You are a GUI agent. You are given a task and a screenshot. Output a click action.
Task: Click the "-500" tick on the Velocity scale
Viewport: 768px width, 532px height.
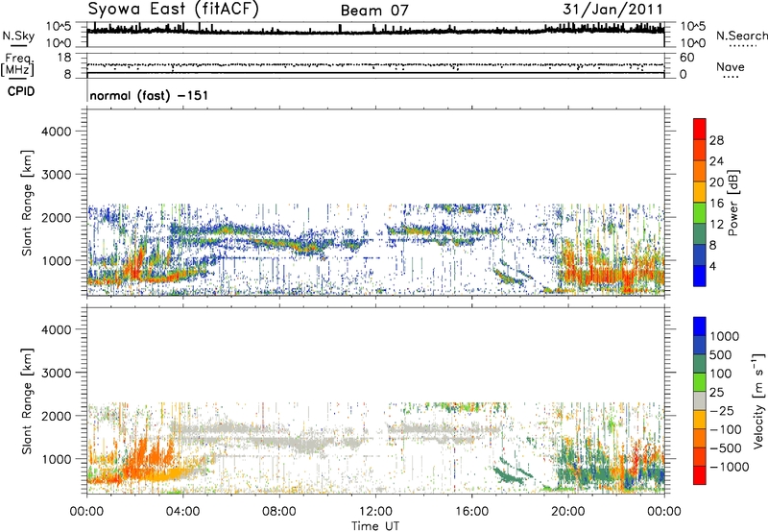727,448
